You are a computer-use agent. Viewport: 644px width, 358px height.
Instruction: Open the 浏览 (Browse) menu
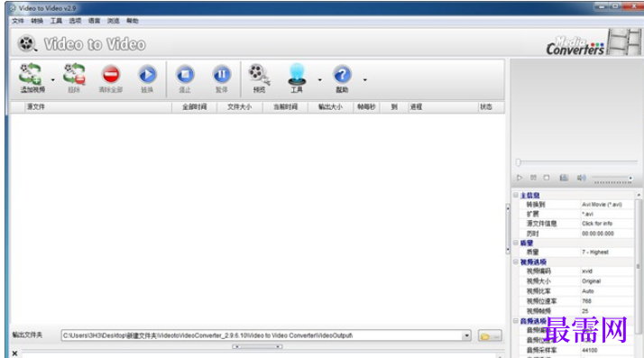point(114,21)
